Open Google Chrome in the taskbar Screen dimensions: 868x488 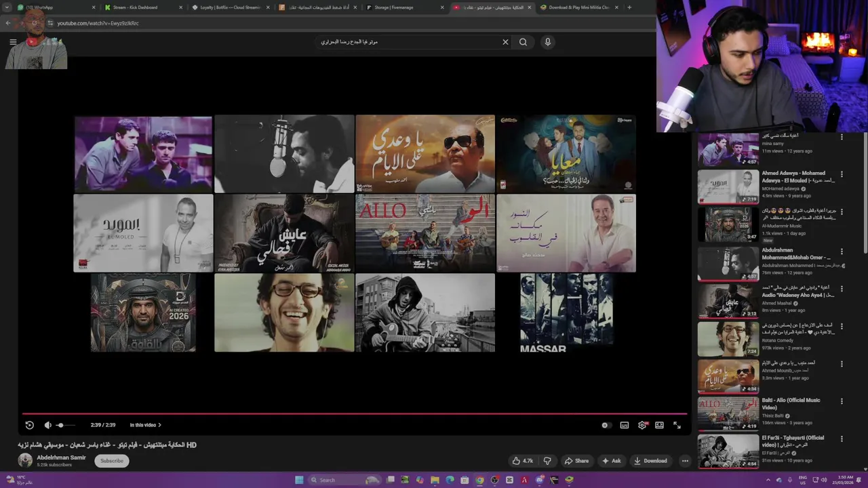coord(479,480)
